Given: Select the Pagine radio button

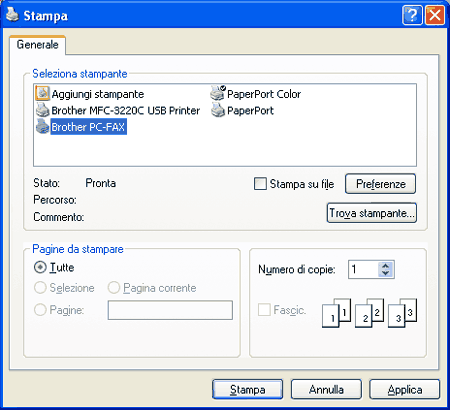Looking at the screenshot, I should (x=40, y=310).
